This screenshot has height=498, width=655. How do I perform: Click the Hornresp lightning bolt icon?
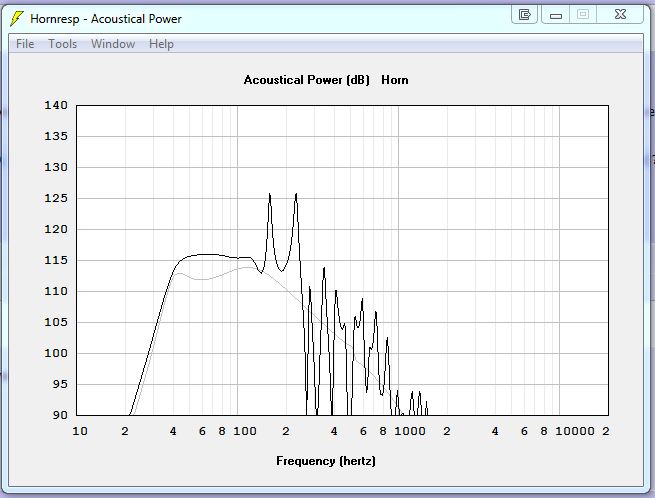coord(17,19)
